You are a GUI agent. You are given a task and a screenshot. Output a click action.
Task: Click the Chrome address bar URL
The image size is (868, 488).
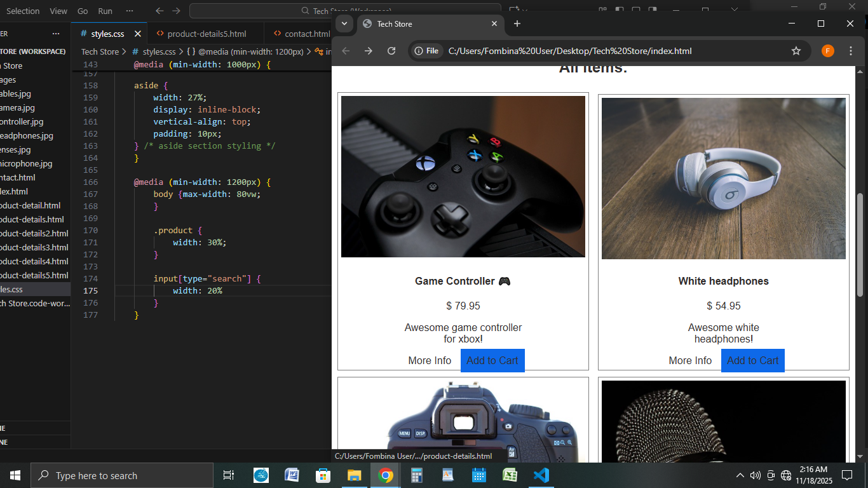tap(570, 51)
